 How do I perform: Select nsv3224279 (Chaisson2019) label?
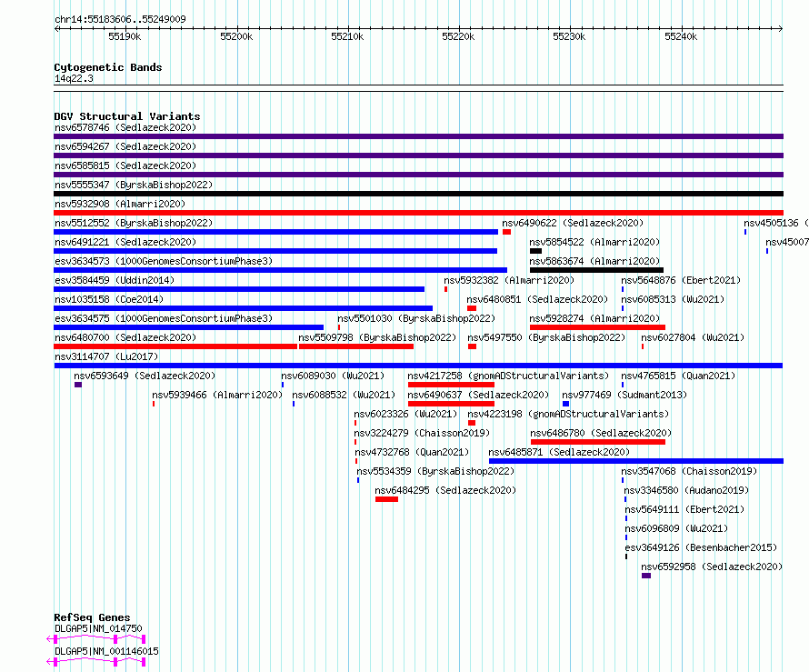click(422, 433)
